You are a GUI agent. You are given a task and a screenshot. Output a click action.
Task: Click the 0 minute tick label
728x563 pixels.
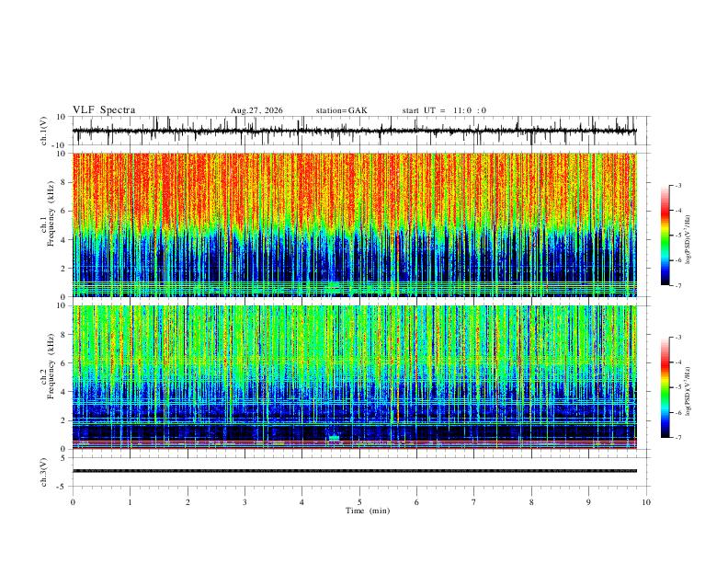pyautogui.click(x=73, y=502)
